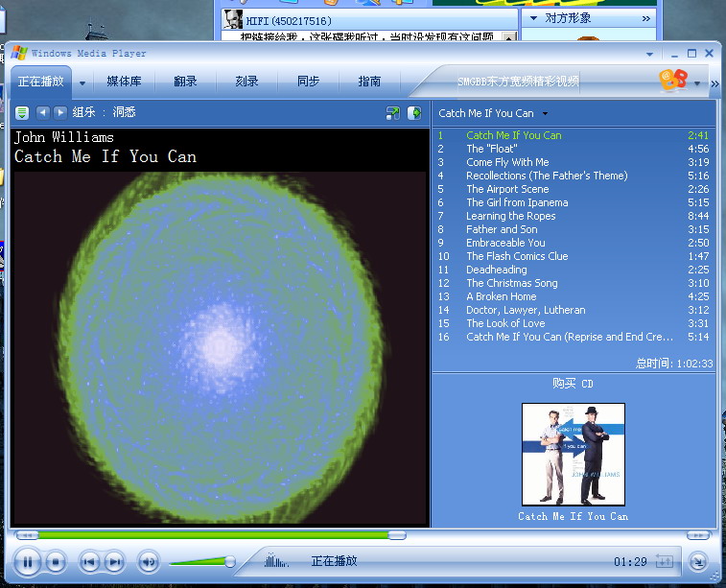The height and width of the screenshot is (588, 726).
Task: Click the visualization display area
Action: 220,348
